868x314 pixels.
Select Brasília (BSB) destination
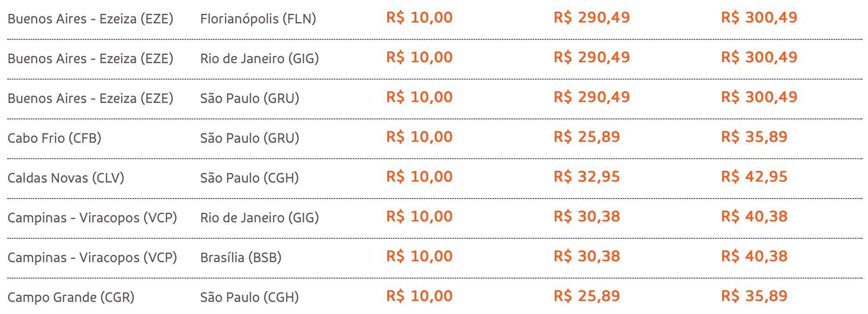pyautogui.click(x=241, y=257)
